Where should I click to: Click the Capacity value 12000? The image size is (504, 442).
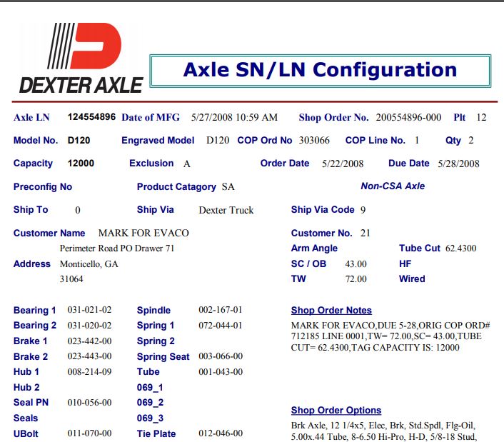81,164
